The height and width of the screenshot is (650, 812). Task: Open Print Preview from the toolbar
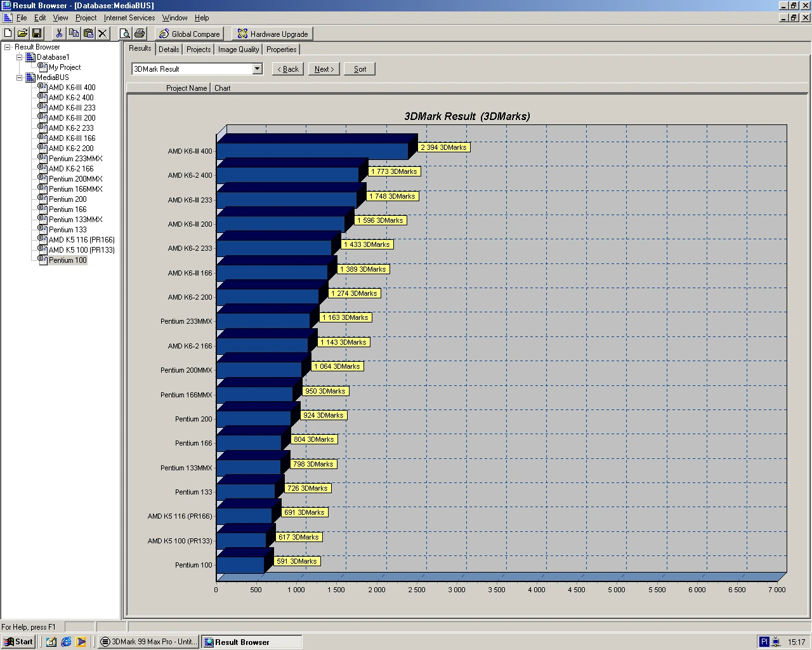tap(125, 33)
